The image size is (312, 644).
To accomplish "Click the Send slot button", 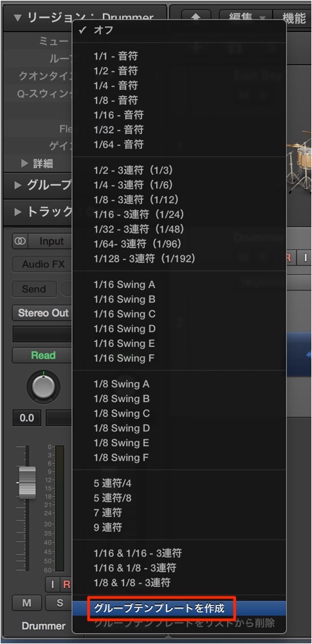I will click(34, 289).
